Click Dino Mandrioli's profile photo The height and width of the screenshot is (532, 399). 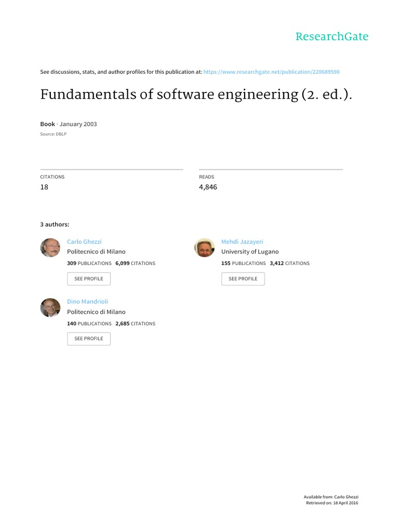[x=50, y=308]
